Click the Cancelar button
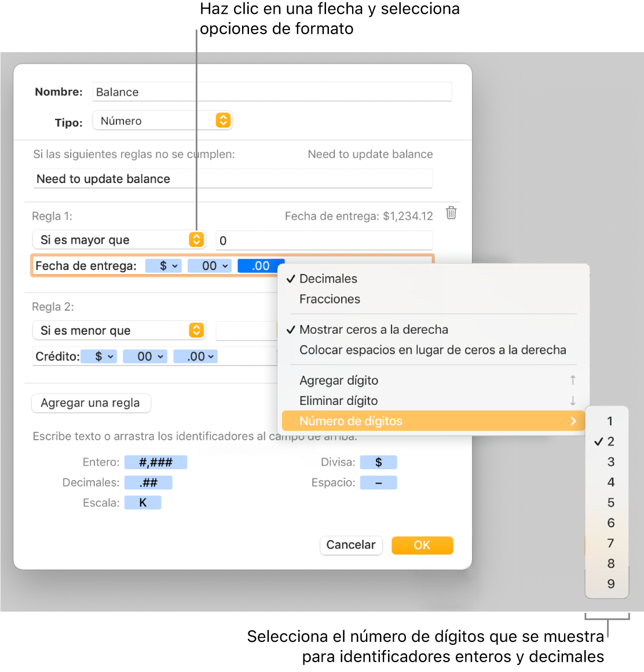 point(351,545)
